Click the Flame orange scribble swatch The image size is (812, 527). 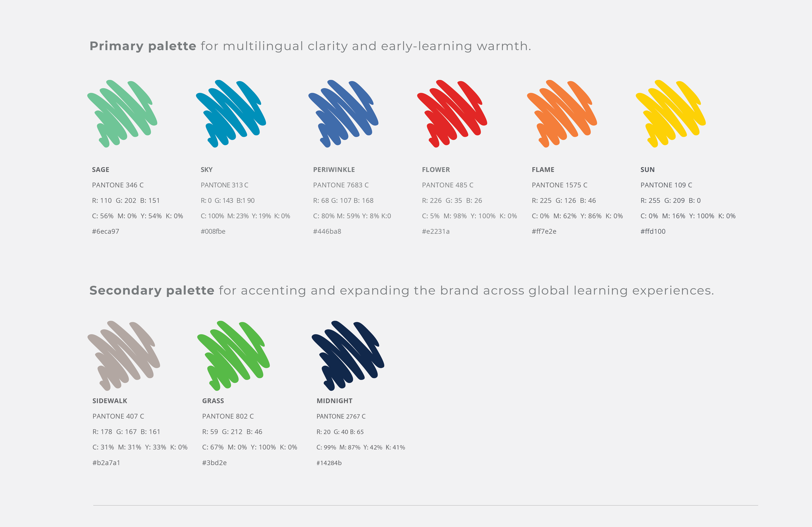pos(562,114)
